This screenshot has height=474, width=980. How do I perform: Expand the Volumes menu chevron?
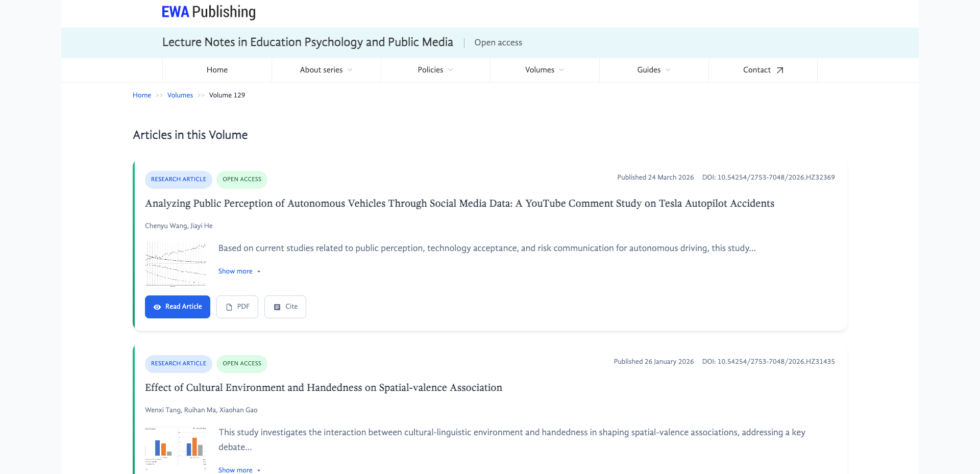click(561, 70)
